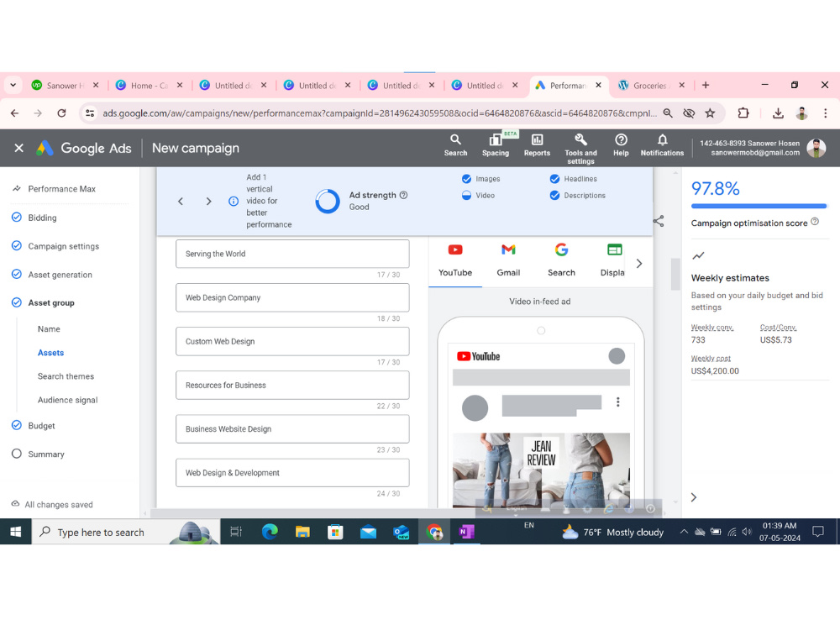The height and width of the screenshot is (630, 840).
Task: Click the share icon beside the preview
Action: [659, 221]
